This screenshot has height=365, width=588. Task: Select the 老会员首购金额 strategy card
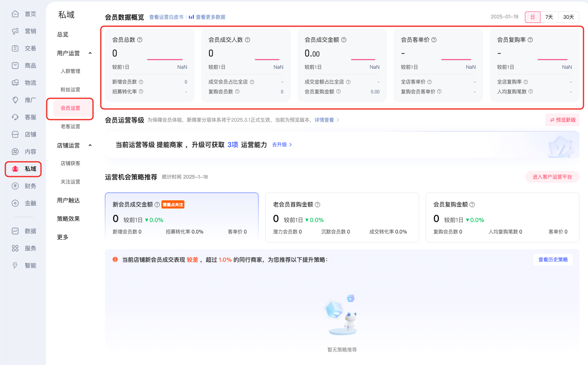pyautogui.click(x=342, y=218)
